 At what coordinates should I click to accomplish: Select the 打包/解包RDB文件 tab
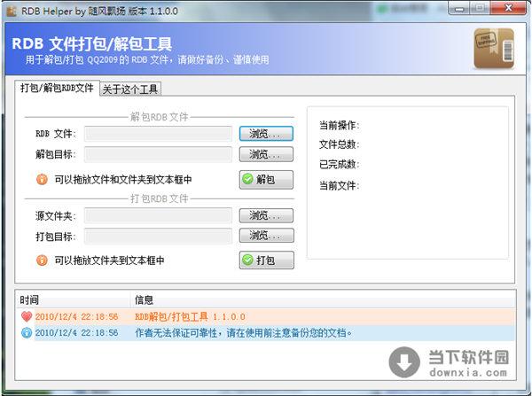coord(57,89)
